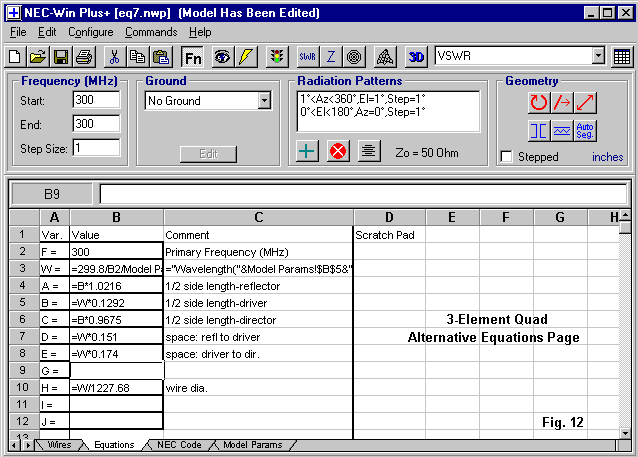
Task: Click the traffic light icon
Action: (277, 57)
